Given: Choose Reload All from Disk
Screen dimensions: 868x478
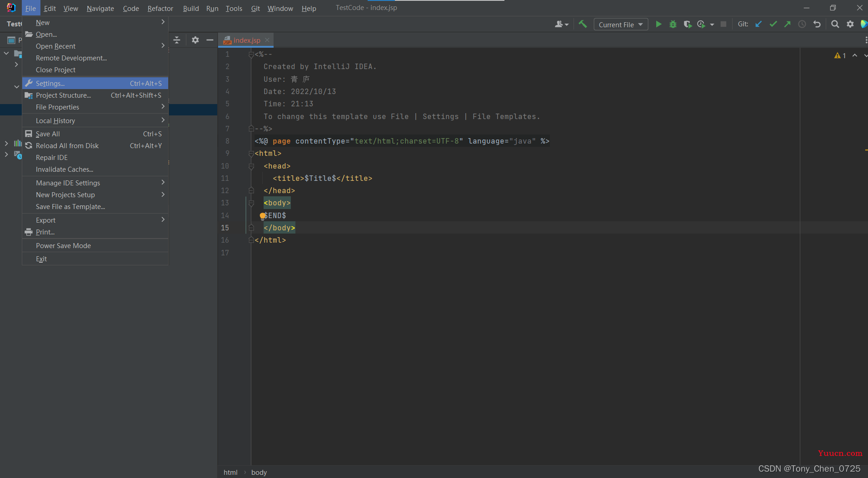Looking at the screenshot, I should coord(95,145).
